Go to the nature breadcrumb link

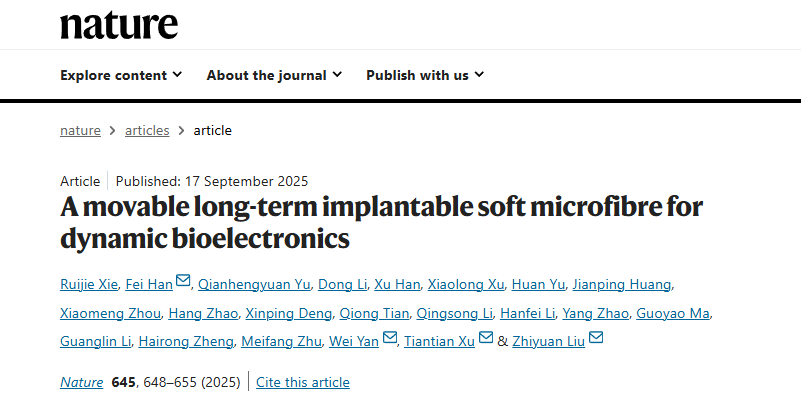80,130
